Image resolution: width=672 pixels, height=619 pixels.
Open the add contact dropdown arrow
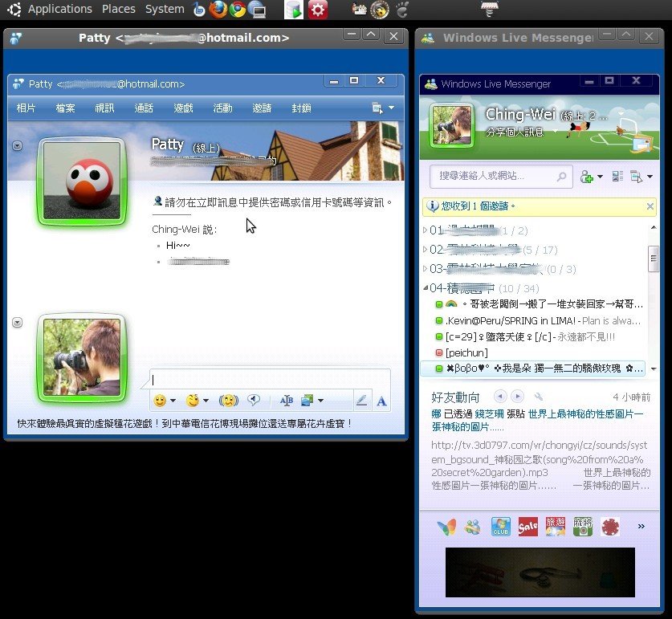[600, 177]
